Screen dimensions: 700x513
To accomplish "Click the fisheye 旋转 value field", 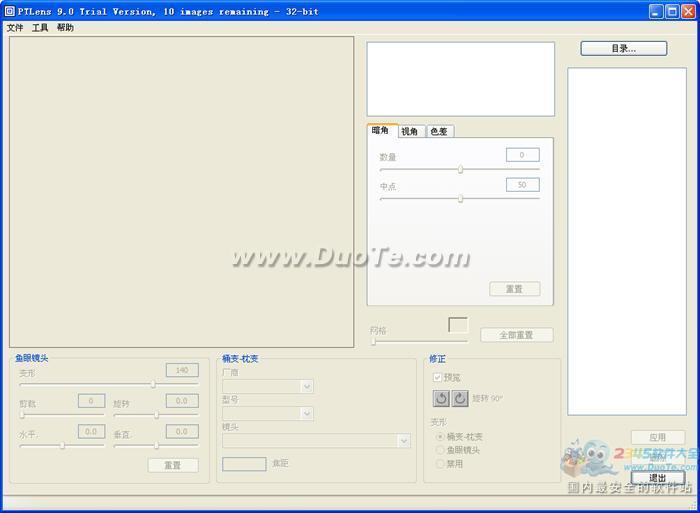I will click(x=182, y=401).
